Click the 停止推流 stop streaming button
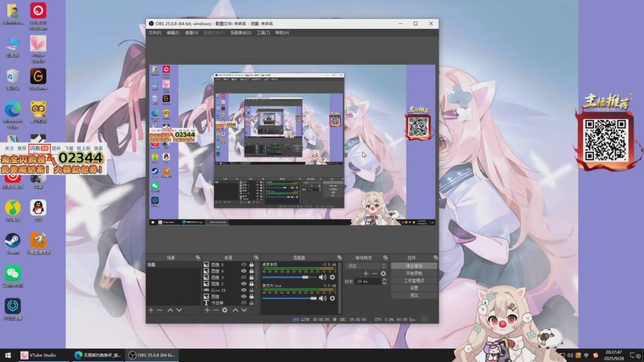 click(414, 266)
